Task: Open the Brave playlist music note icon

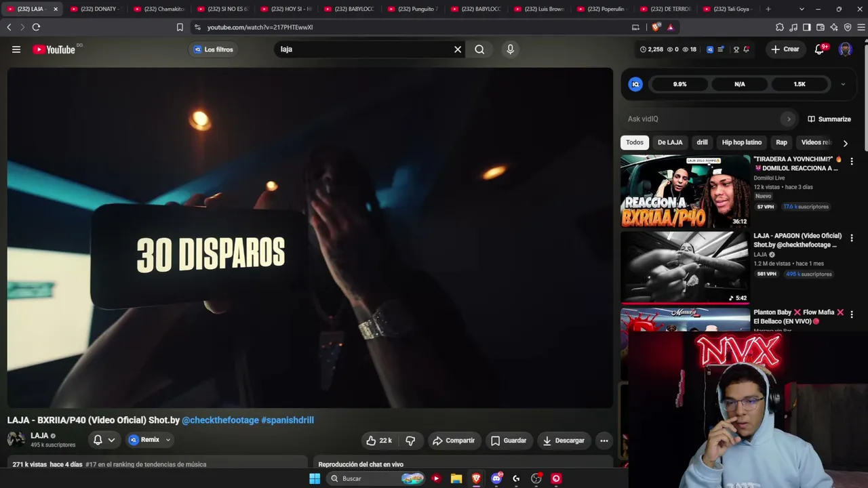Action: [x=793, y=27]
